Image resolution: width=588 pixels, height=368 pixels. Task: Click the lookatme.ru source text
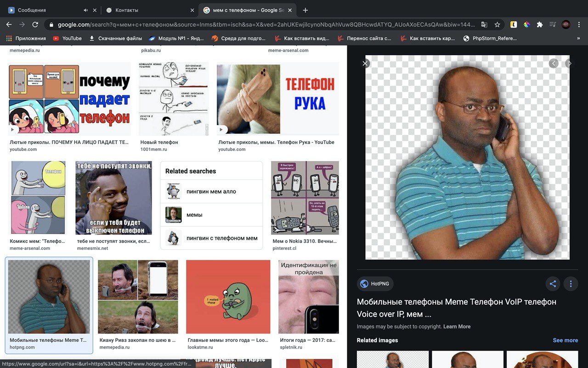[x=200, y=347]
